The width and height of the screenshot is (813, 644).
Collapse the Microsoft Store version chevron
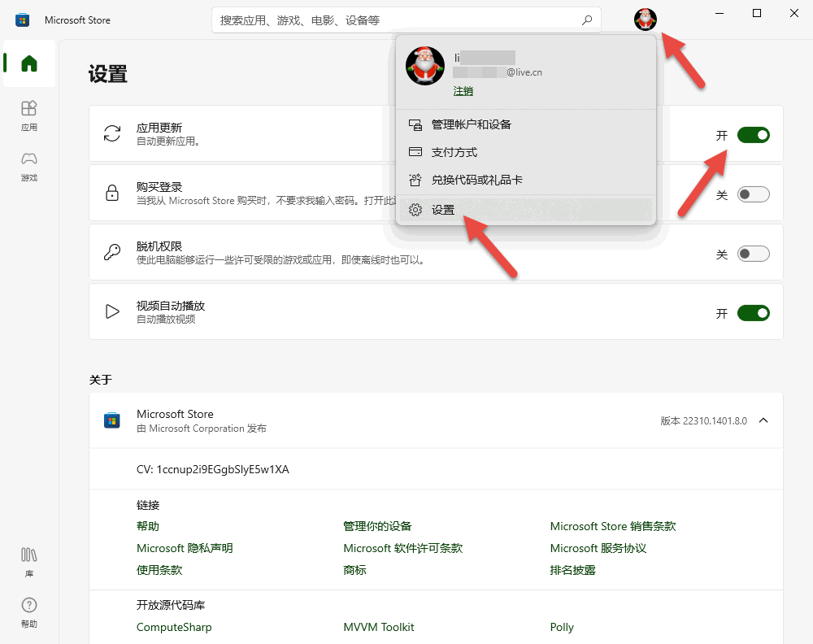click(x=763, y=420)
